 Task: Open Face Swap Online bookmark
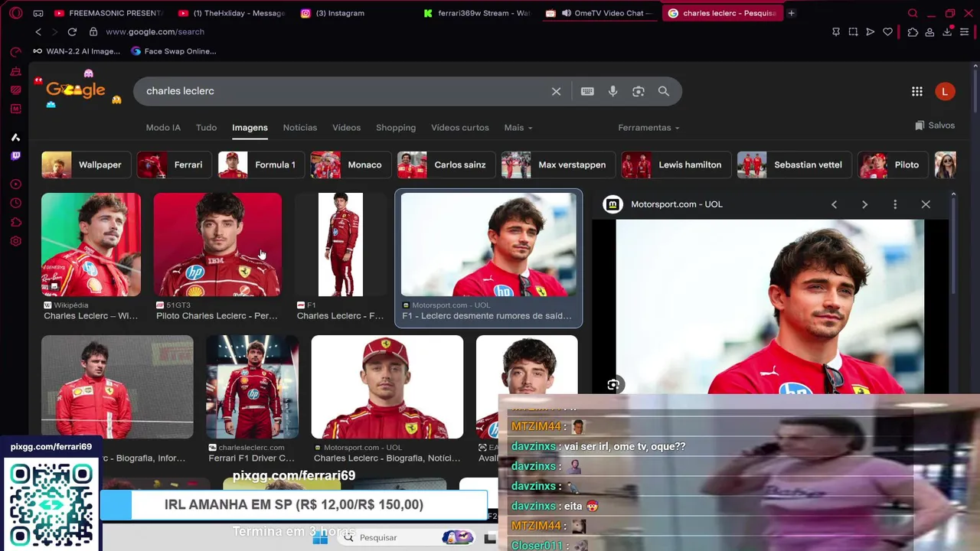pyautogui.click(x=174, y=51)
